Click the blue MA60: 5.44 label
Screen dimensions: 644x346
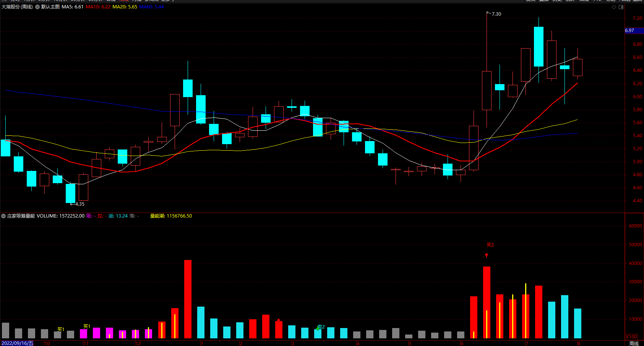pyautogui.click(x=152, y=7)
